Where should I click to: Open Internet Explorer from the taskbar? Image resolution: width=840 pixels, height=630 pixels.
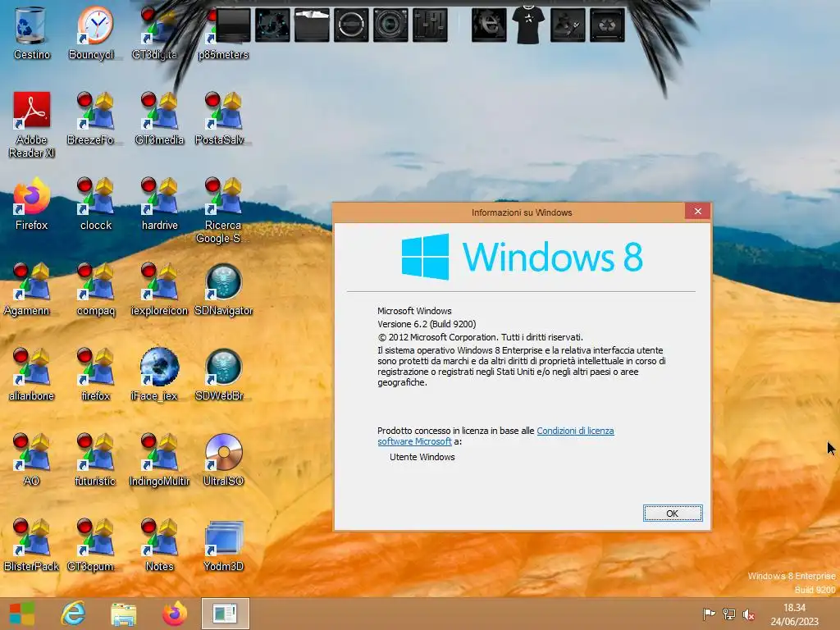click(73, 614)
